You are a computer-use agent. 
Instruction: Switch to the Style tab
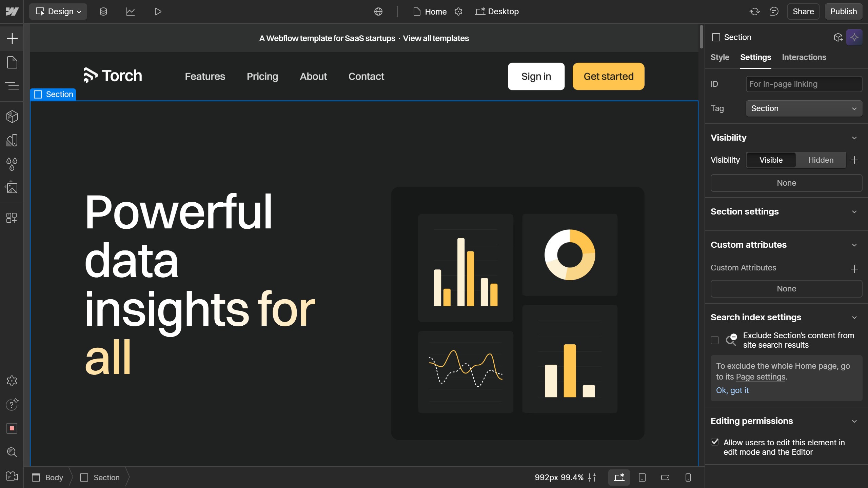point(720,57)
